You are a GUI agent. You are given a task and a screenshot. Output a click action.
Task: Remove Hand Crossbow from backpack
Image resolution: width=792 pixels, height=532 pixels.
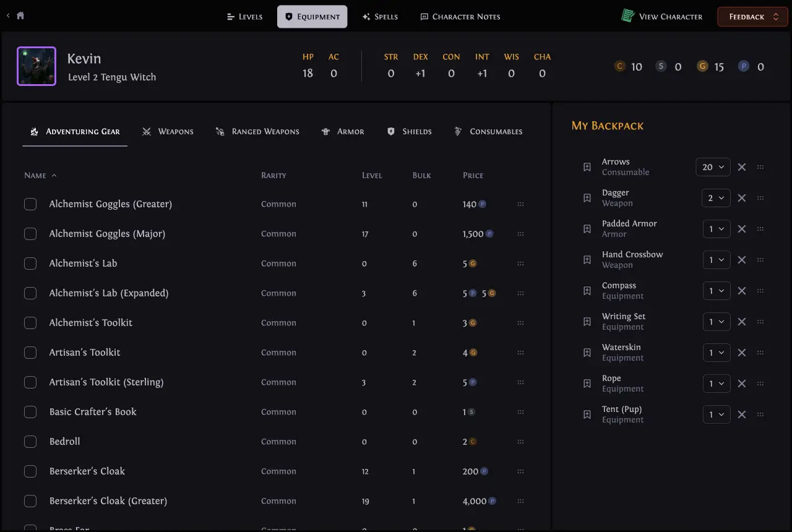click(742, 260)
